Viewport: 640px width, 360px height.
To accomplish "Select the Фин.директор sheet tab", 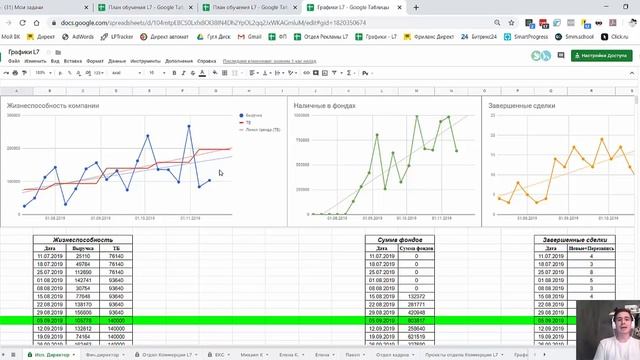I will pos(105,355).
